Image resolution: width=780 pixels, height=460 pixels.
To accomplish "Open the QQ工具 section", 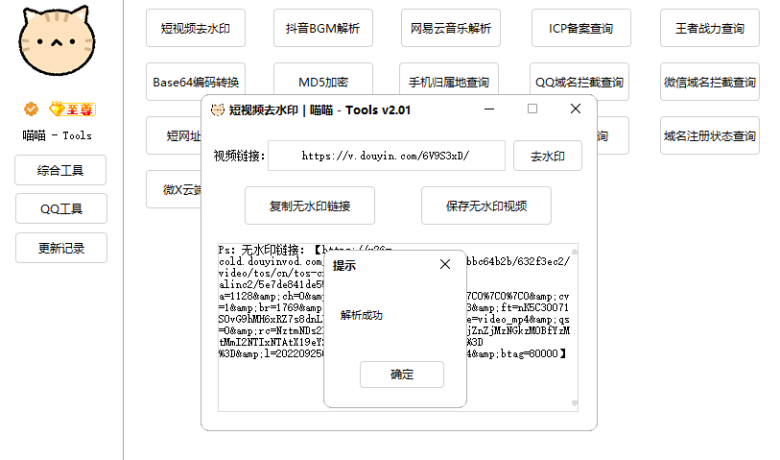I will (61, 208).
